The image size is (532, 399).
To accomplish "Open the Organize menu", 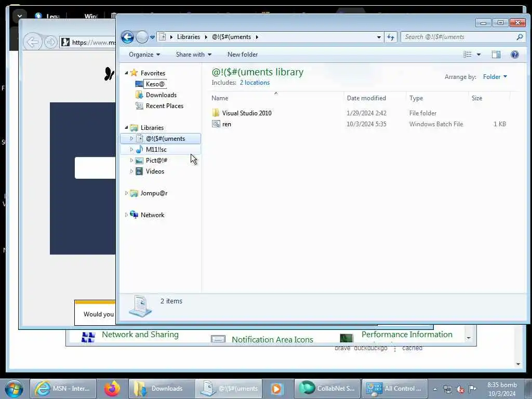I will 144,55.
